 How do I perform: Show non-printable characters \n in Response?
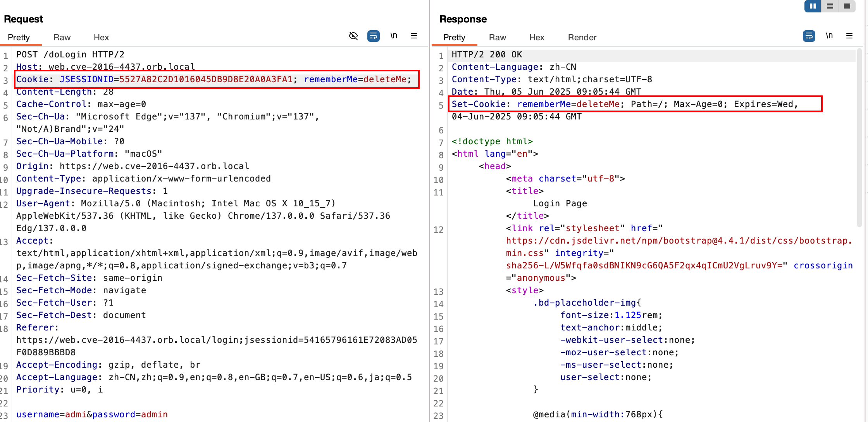829,36
